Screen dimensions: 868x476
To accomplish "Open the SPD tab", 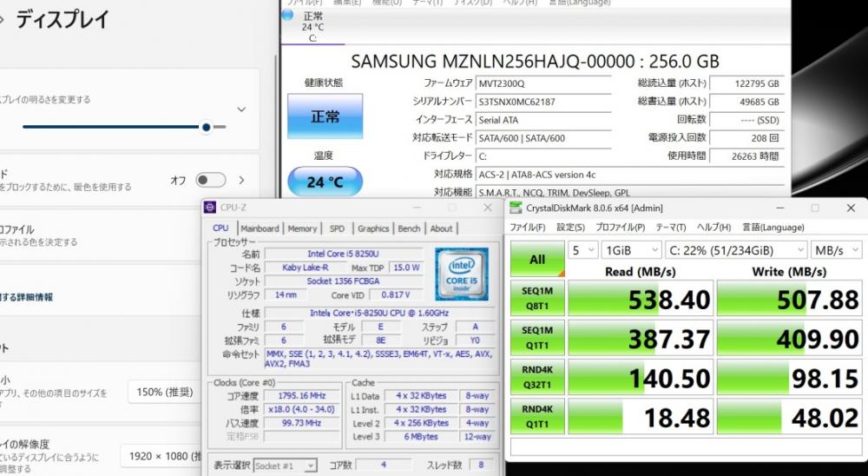I will [337, 228].
